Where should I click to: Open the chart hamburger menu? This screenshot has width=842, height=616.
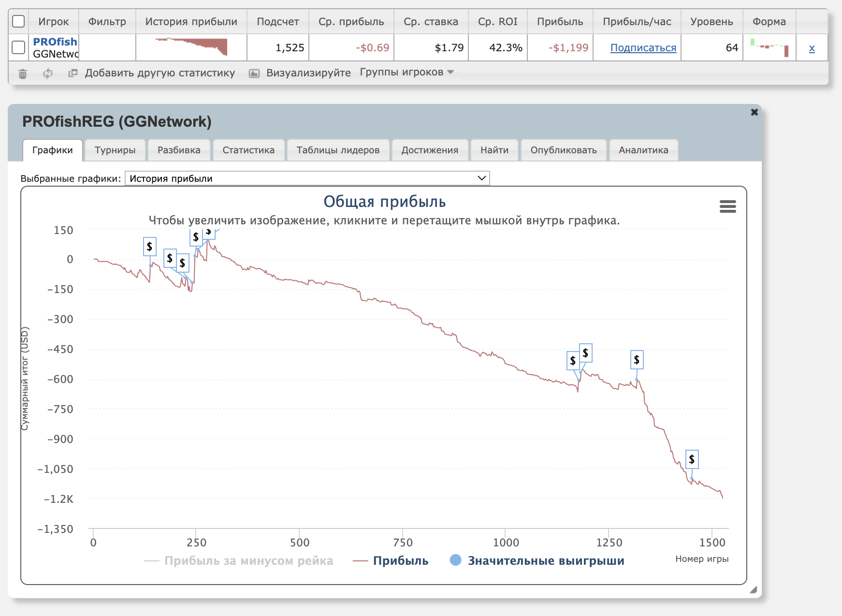pyautogui.click(x=727, y=206)
